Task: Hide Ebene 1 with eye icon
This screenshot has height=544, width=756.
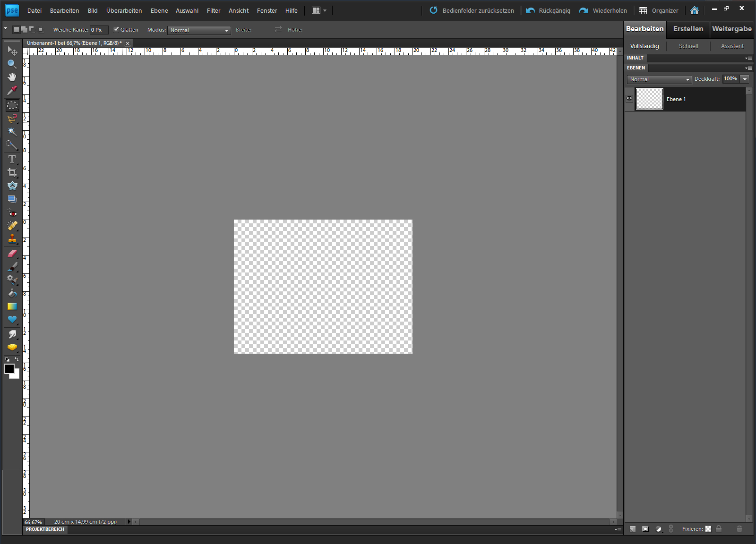Action: coord(629,99)
